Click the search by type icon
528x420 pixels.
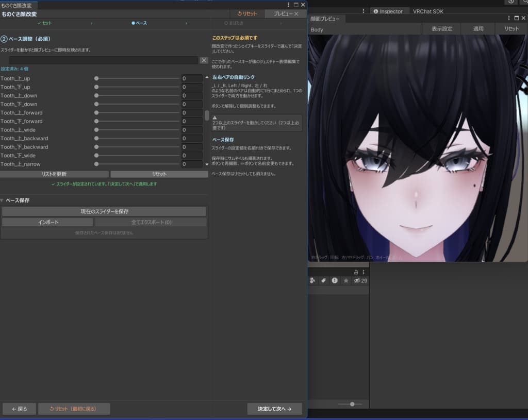pyautogui.click(x=312, y=280)
